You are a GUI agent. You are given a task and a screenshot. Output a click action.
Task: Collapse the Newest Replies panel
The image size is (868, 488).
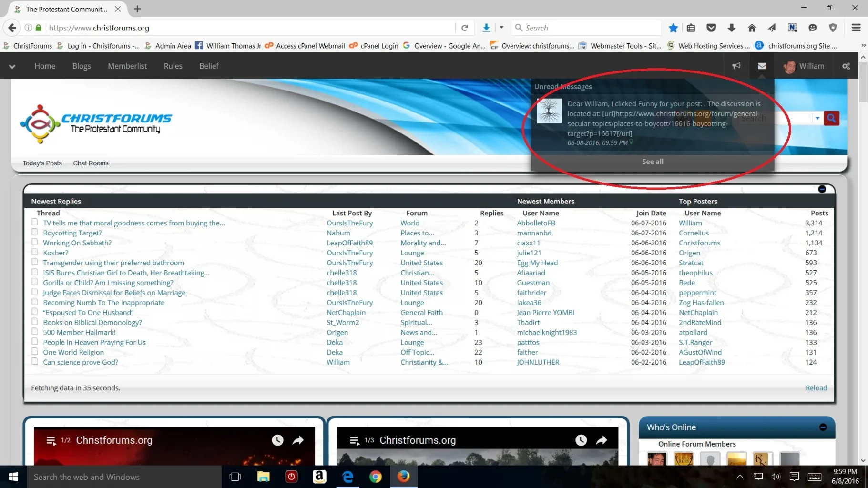click(x=822, y=189)
